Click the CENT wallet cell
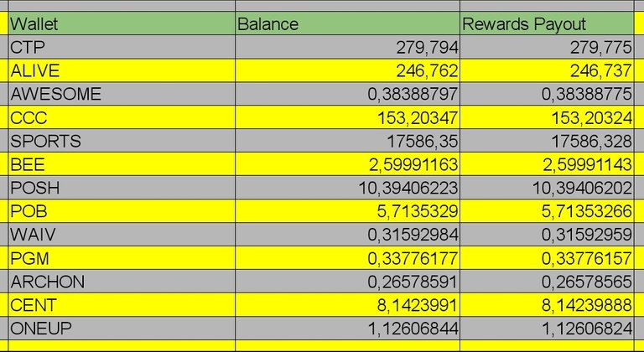 (122, 305)
